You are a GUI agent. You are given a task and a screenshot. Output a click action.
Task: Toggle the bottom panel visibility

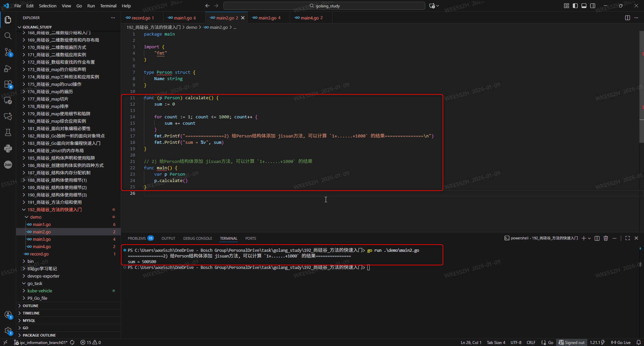(x=584, y=6)
